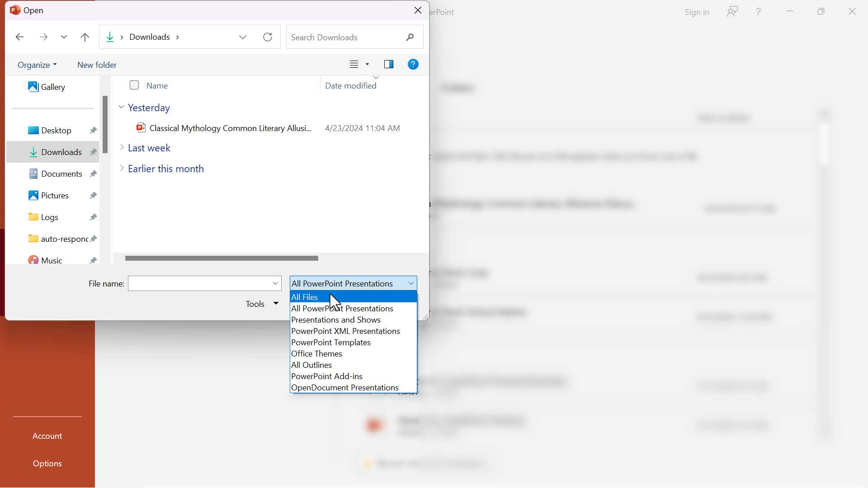Click the Pictures icon in sidebar

pyautogui.click(x=33, y=195)
